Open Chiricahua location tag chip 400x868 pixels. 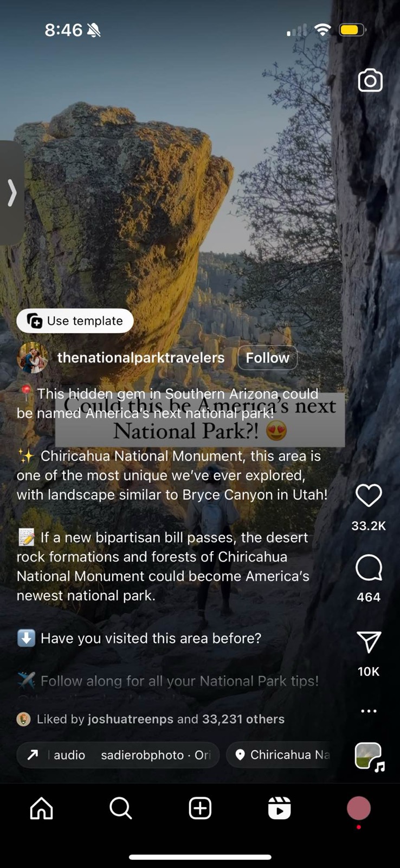pyautogui.click(x=284, y=755)
